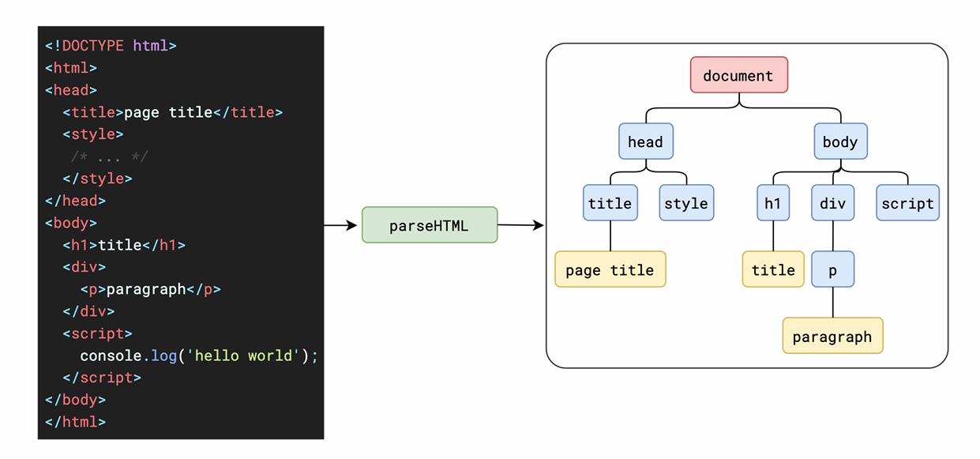The image size is (980, 459).
Task: Select the head node in the tree
Action: pyautogui.click(x=646, y=142)
